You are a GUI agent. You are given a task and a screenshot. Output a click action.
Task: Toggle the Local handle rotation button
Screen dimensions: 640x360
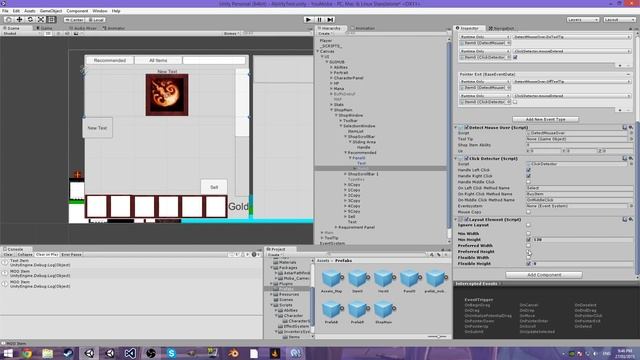pyautogui.click(x=96, y=20)
